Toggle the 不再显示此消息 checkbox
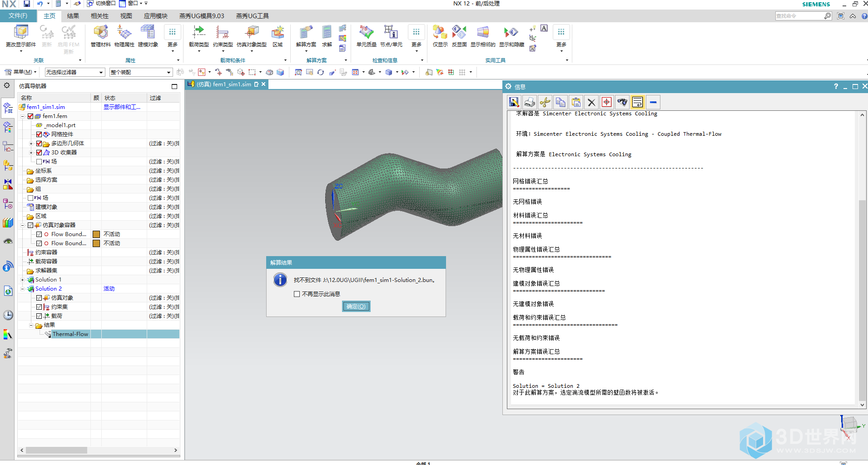The width and height of the screenshot is (868, 465). 297,294
